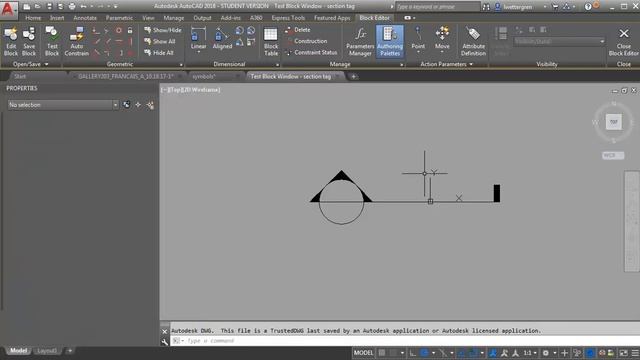Viewport: 640px width, 360px height.
Task: Open the WCS coordinate system dropdown
Action: click(613, 156)
